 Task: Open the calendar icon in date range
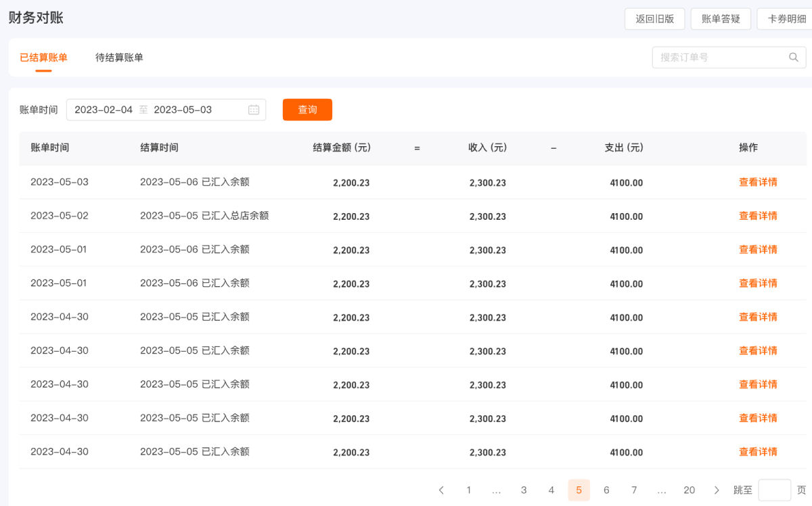click(x=254, y=110)
